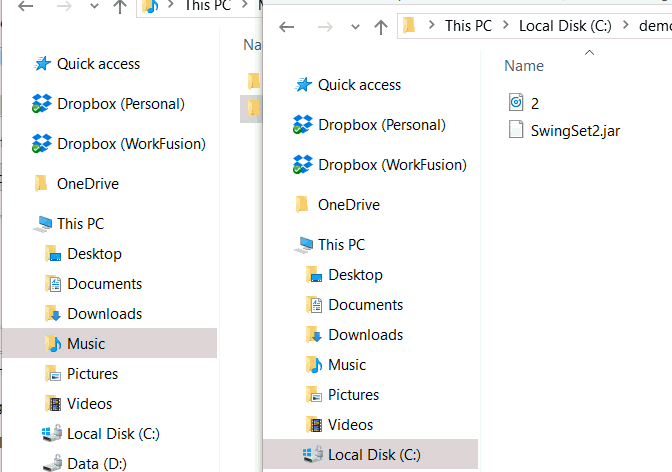Select This PC in background window sidebar
Viewport: 672px width, 472px height.
click(x=80, y=223)
